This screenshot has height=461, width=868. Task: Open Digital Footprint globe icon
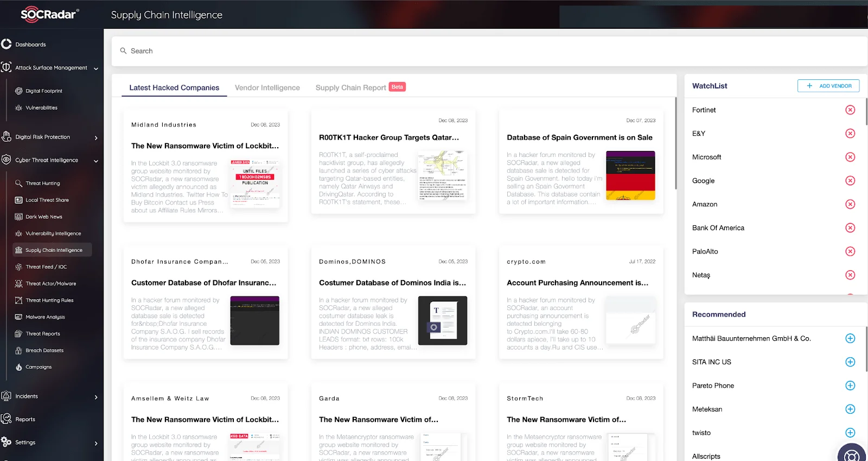pos(19,91)
